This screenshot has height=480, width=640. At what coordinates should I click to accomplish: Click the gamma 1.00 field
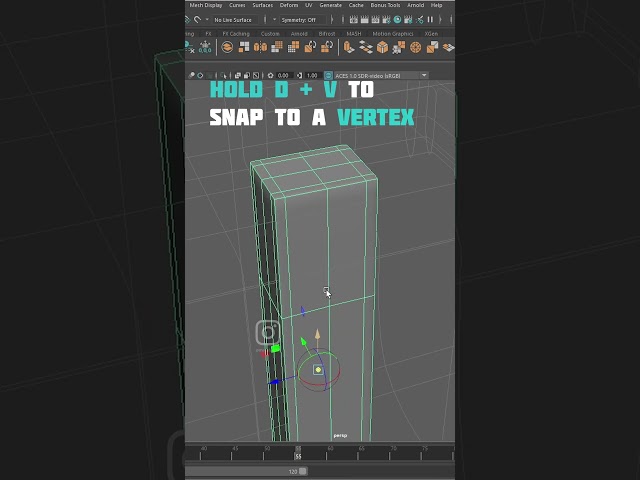(313, 76)
